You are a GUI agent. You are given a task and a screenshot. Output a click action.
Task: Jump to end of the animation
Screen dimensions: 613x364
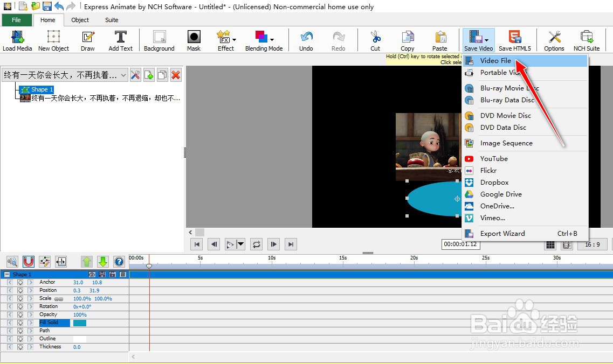(291, 244)
